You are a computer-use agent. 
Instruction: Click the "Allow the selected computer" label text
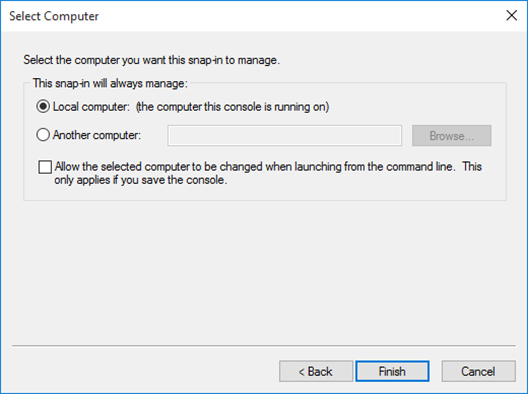click(122, 167)
